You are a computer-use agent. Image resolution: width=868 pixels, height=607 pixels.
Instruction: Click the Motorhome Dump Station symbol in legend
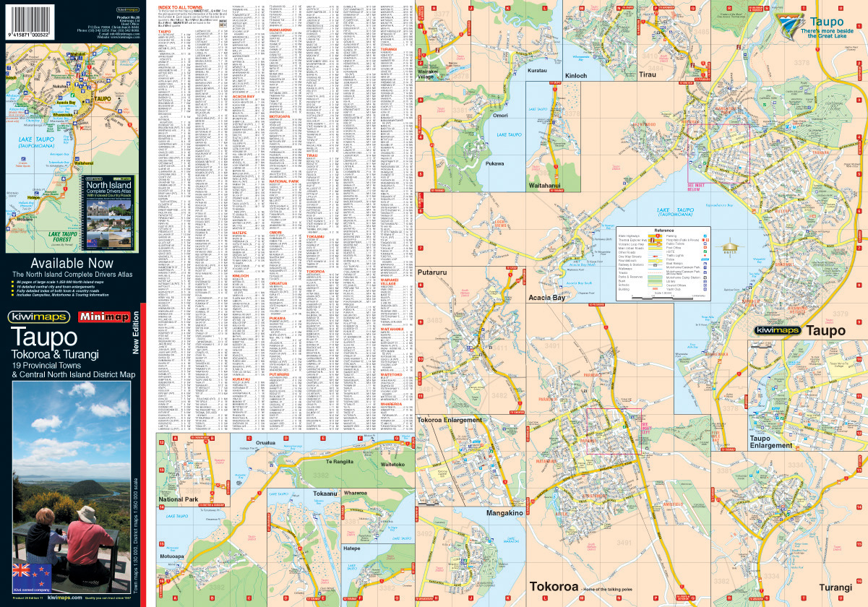pos(705,277)
